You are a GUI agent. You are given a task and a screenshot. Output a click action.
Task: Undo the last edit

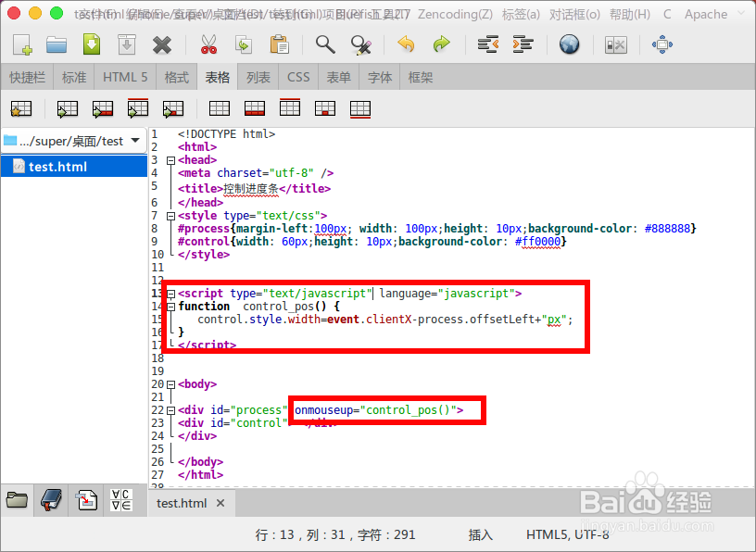(x=406, y=44)
